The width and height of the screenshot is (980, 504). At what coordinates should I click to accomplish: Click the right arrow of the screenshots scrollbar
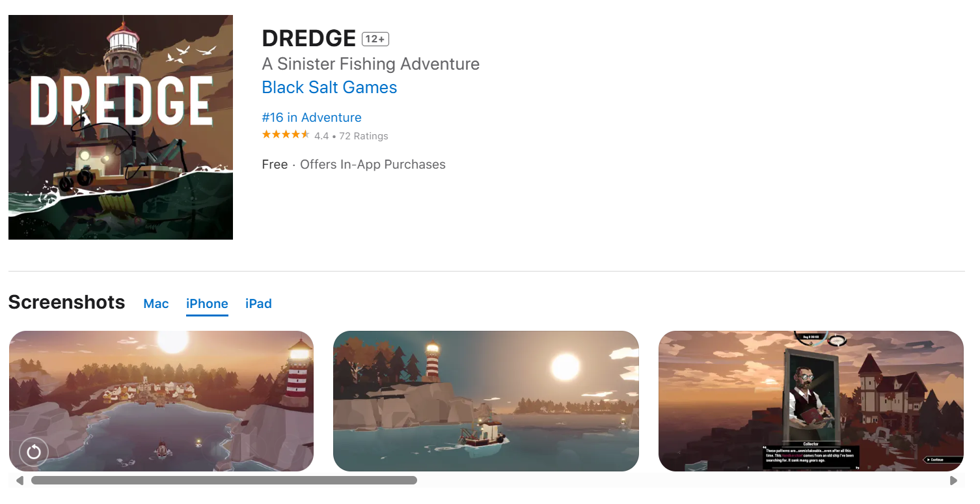point(953,481)
